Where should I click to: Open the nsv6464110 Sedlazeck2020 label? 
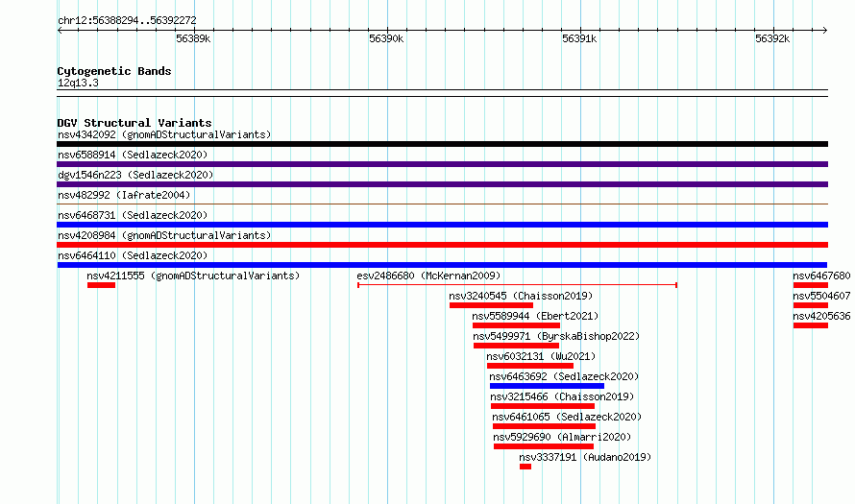pos(133,255)
